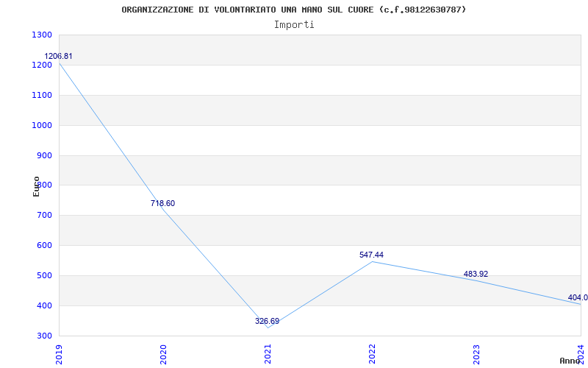
Task: Select the 718.60 data label
Action: click(x=162, y=204)
